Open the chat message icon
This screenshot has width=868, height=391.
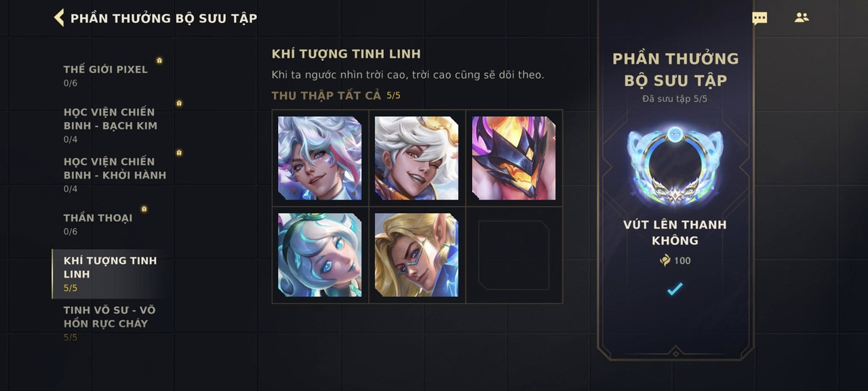(759, 18)
